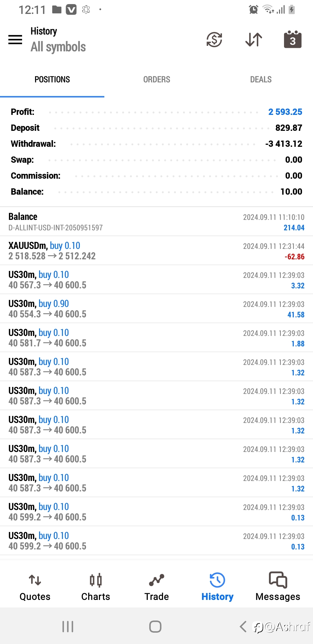Tap Android home navigation button
This screenshot has height=644, width=313.
(x=155, y=627)
